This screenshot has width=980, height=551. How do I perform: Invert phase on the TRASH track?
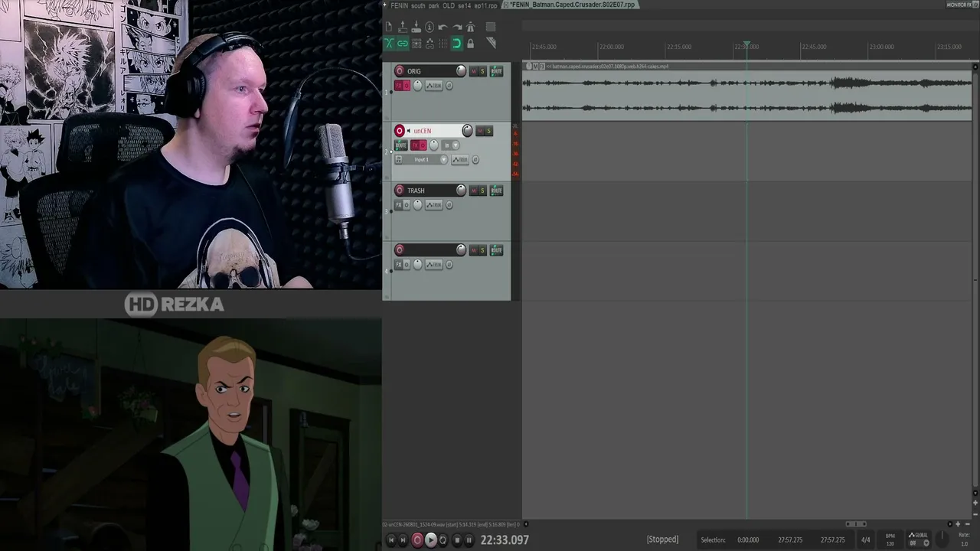click(449, 205)
